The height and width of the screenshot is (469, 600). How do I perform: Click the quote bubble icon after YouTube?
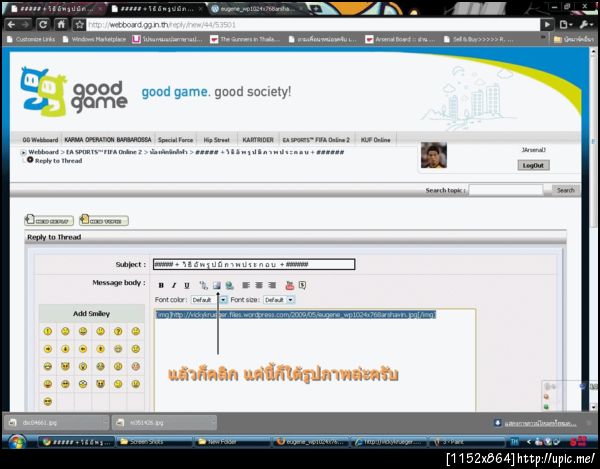[x=302, y=285]
